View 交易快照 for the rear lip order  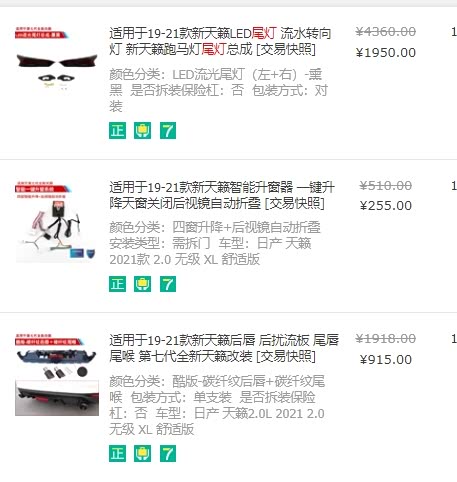pos(286,356)
